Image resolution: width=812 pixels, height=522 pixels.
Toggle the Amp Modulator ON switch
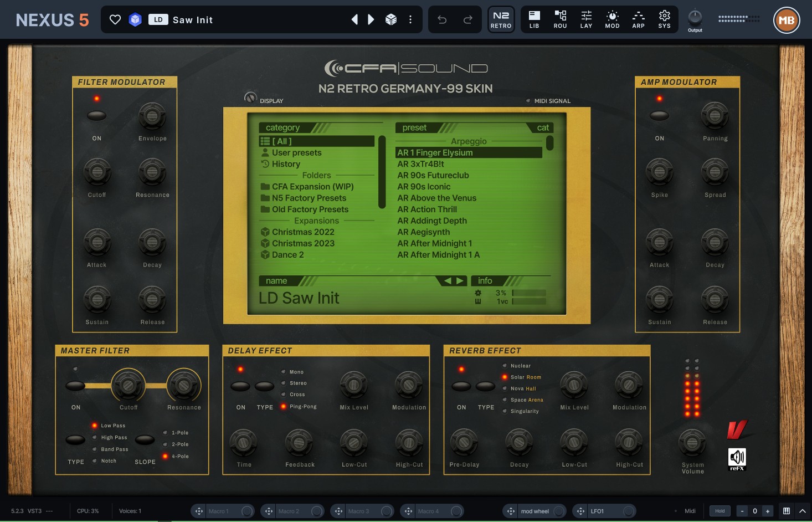659,116
